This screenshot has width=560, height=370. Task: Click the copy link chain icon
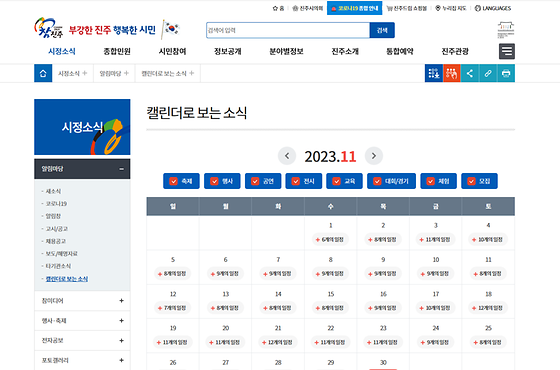click(x=488, y=73)
